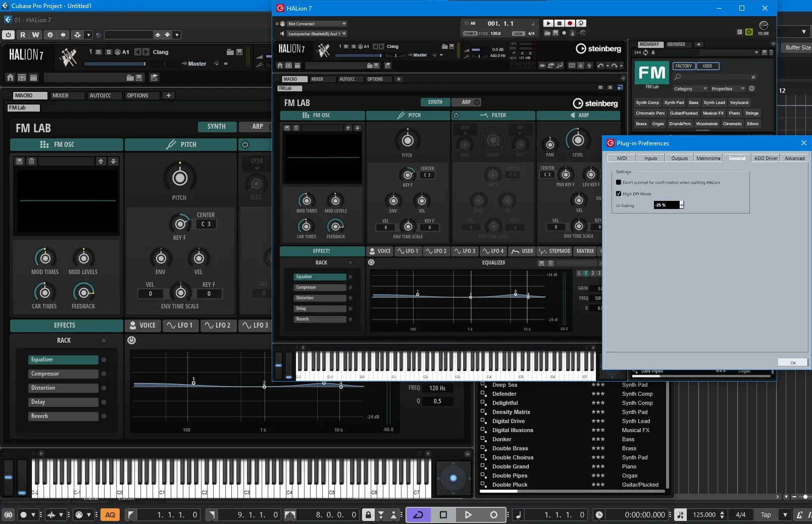This screenshot has height=524, width=812.
Task: Click the FEEDBACK knob in Cubase FM OSC
Action: point(84,292)
